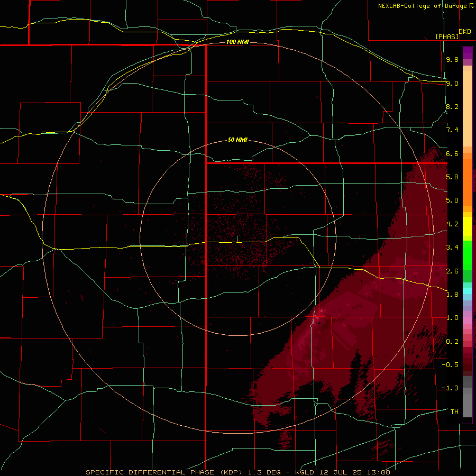Select the 9.0 scale value
Image resolution: width=476 pixels, height=476 pixels.
[452, 83]
